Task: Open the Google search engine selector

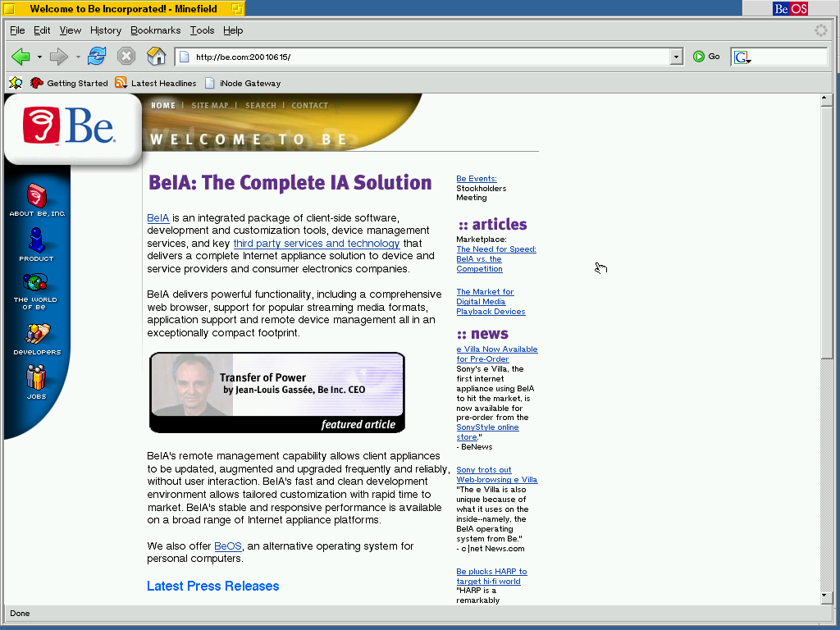Action: click(742, 57)
